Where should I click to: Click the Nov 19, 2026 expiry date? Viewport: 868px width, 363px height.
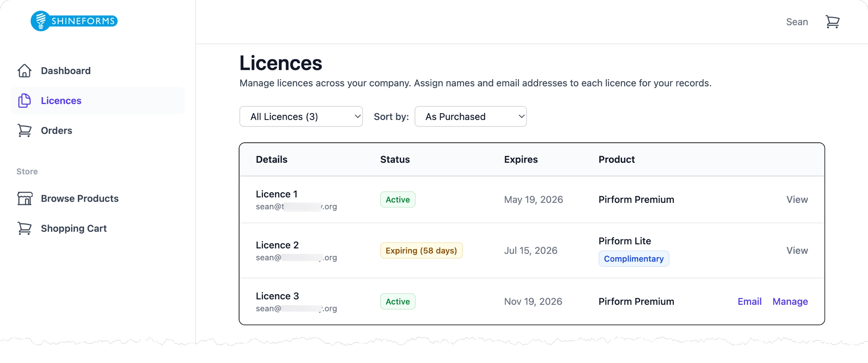tap(533, 302)
